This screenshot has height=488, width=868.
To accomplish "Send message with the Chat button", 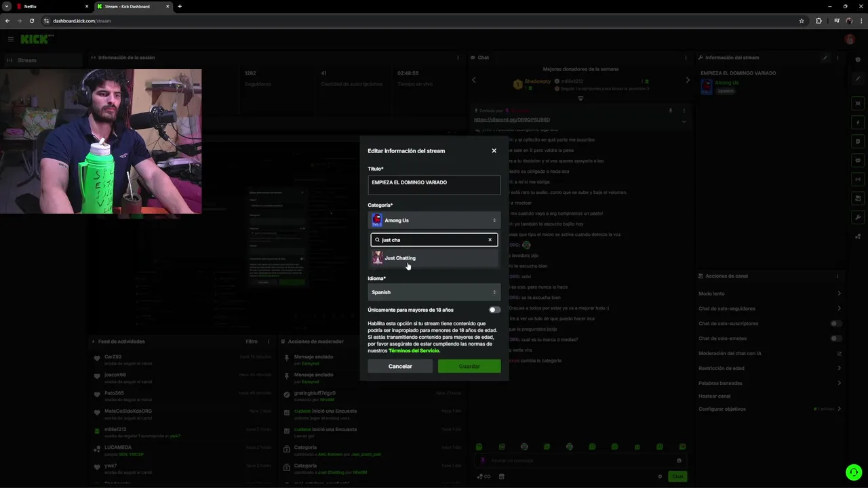I will [677, 476].
